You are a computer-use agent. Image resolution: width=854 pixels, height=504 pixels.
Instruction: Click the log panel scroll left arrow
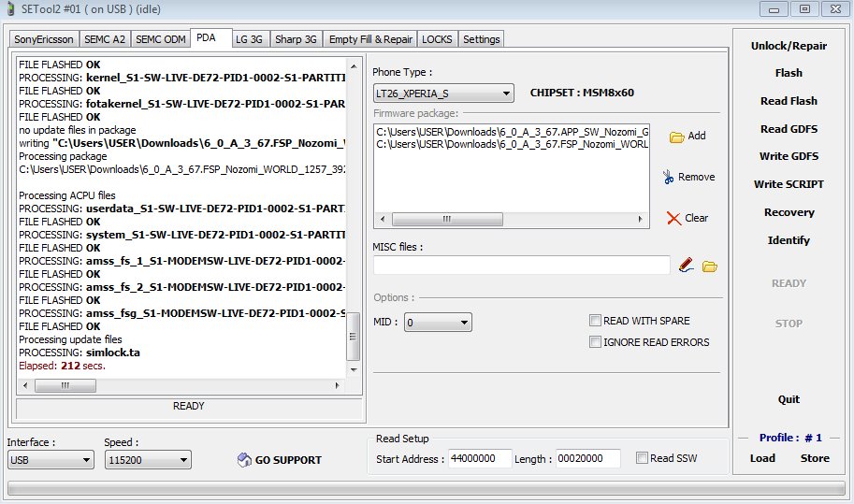tap(25, 385)
